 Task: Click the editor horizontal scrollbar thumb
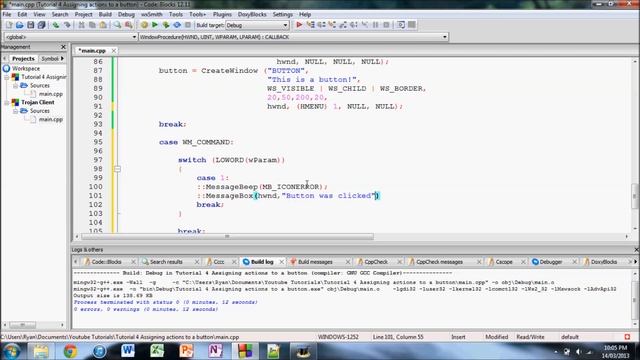coord(227,236)
